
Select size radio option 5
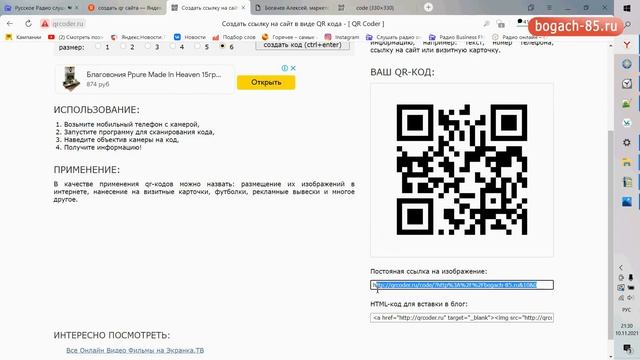[x=198, y=47]
